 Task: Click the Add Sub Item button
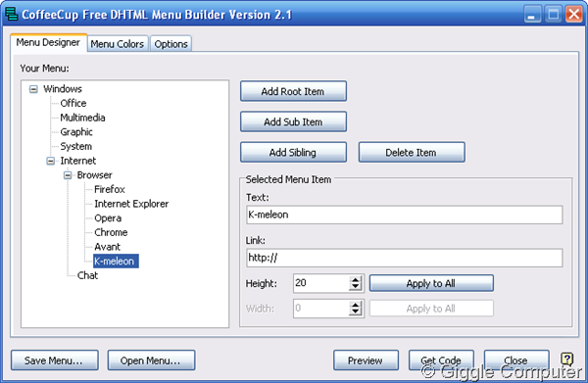tap(293, 121)
